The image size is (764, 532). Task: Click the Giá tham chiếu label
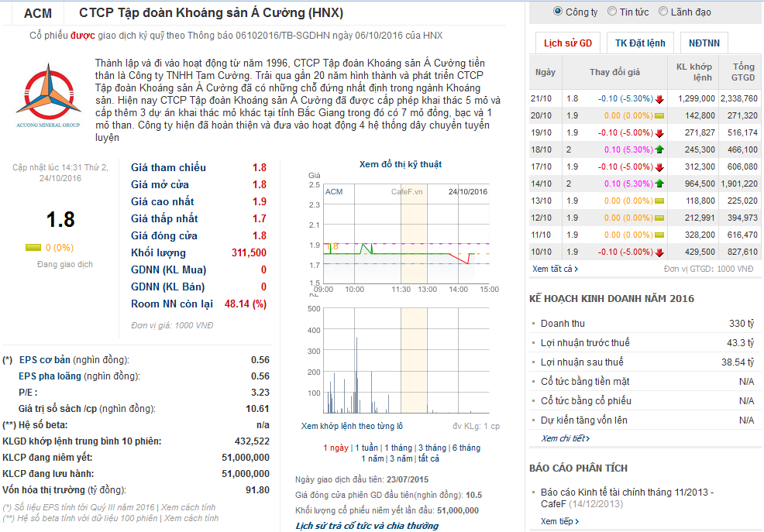coord(168,167)
